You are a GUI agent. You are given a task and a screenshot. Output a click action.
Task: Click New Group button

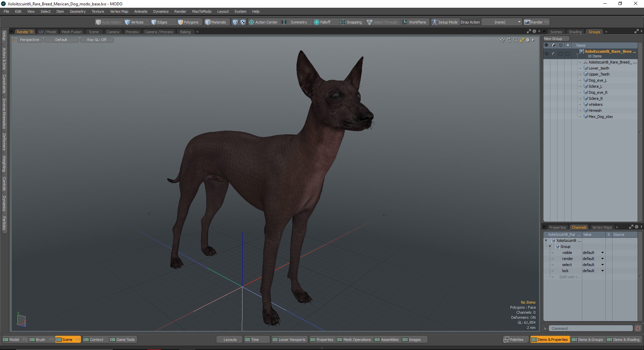[x=555, y=39]
